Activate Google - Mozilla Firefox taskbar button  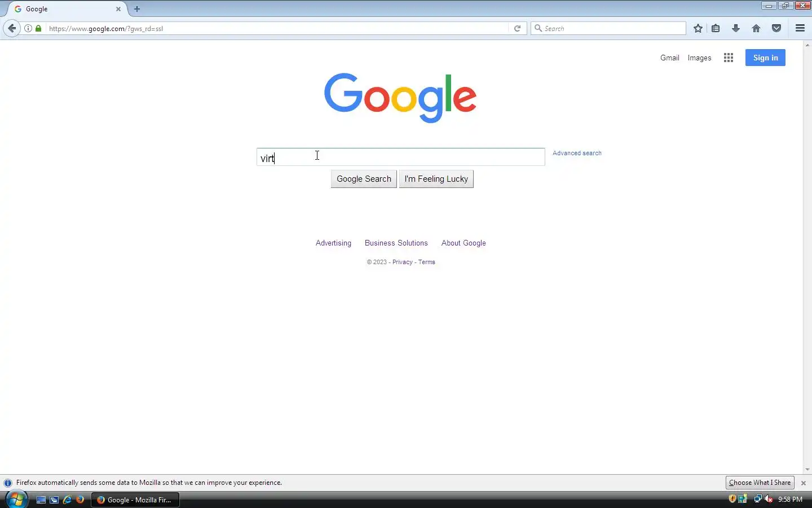pos(135,500)
